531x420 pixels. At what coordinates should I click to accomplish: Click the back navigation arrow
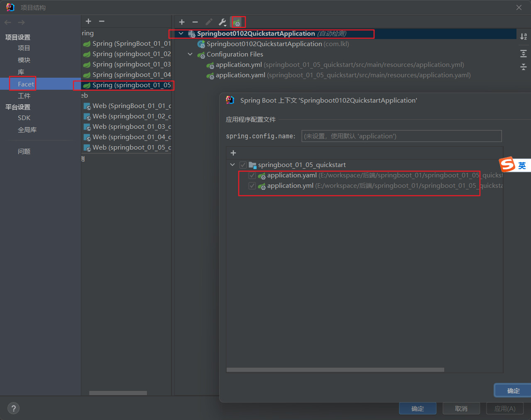(8, 22)
